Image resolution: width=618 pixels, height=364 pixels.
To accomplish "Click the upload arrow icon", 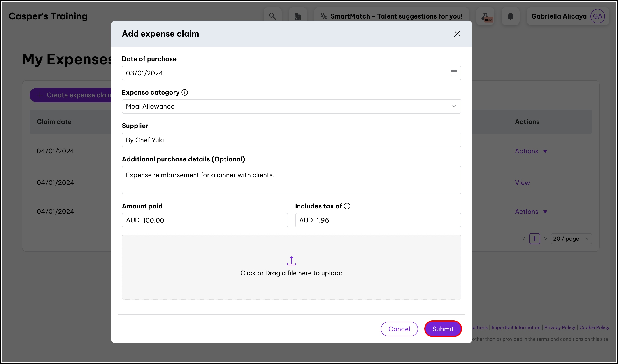I will click(x=291, y=261).
